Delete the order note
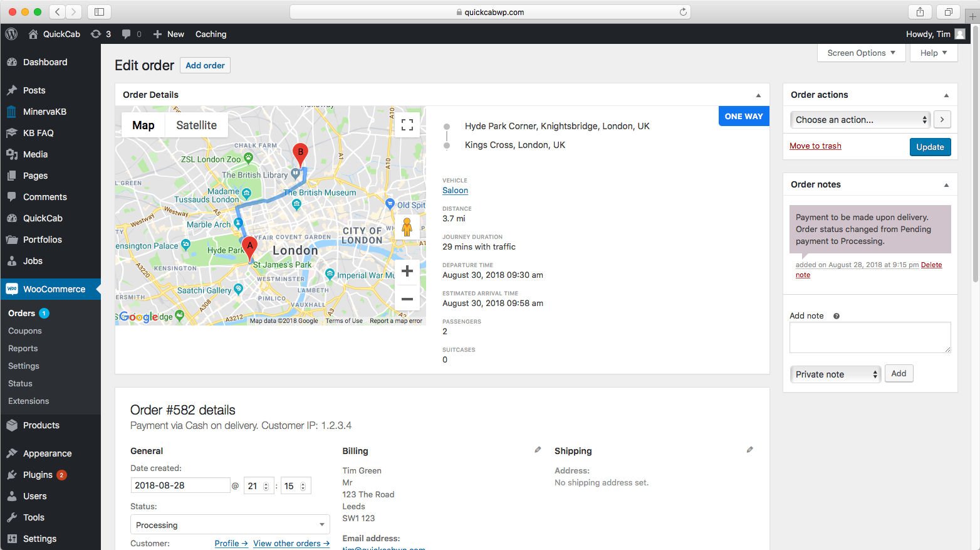980x550 pixels. click(931, 265)
